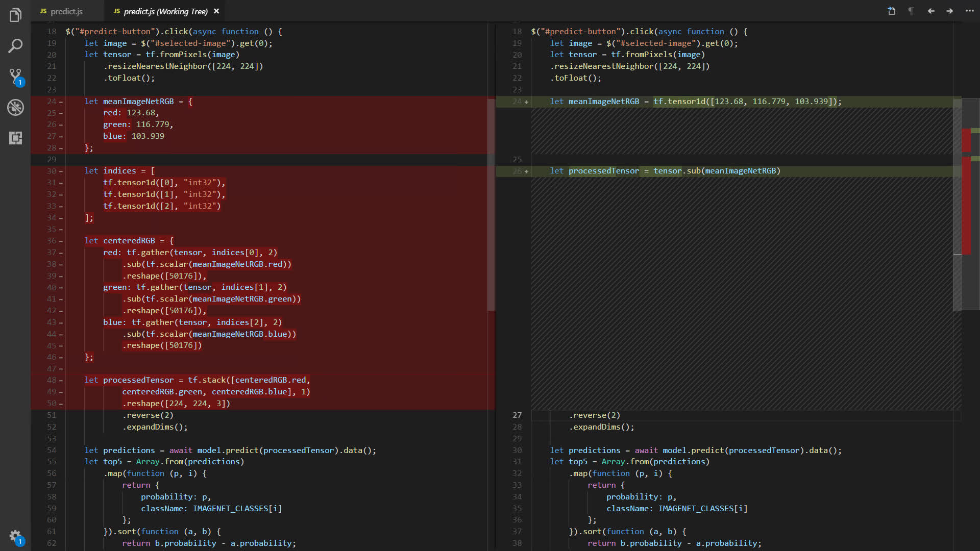
Task: Click left pane line number 18
Action: tap(52, 32)
